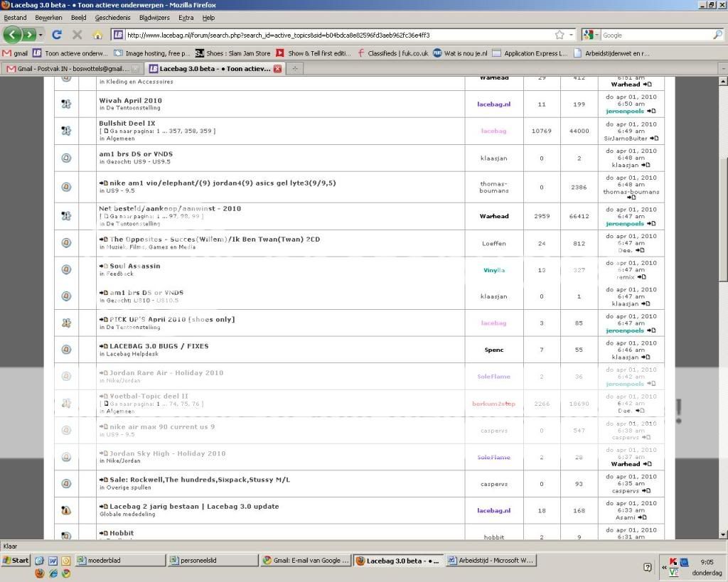Open the Bladwijzers menu
This screenshot has width=728, height=582.
pos(154,18)
